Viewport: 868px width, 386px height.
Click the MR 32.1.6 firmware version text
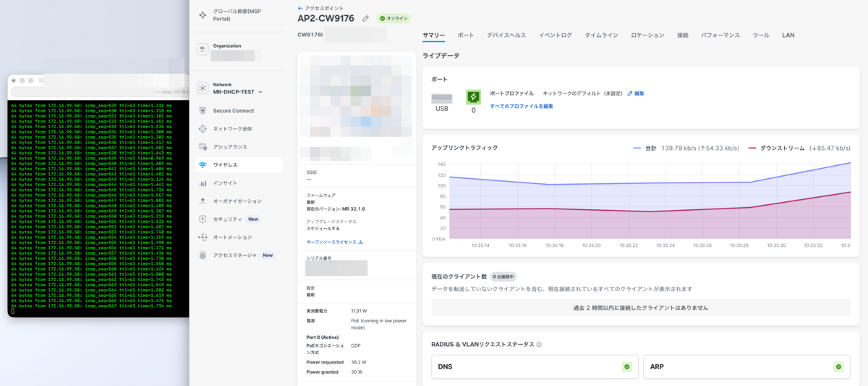pos(354,209)
